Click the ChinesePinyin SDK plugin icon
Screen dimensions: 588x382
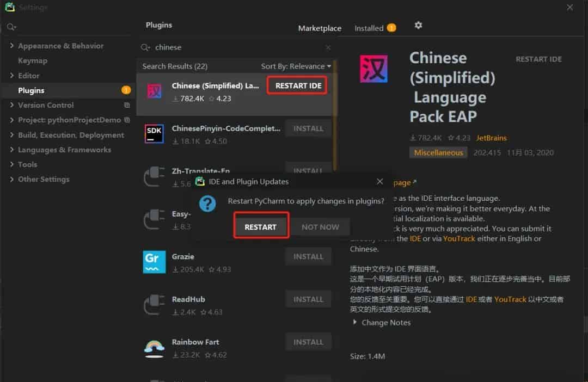[154, 134]
